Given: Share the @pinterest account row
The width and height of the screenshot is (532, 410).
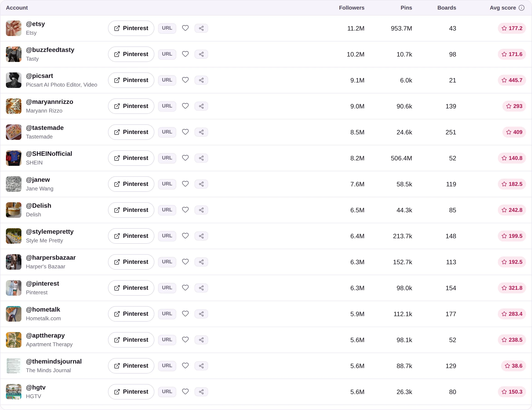Looking at the screenshot, I should click(201, 288).
